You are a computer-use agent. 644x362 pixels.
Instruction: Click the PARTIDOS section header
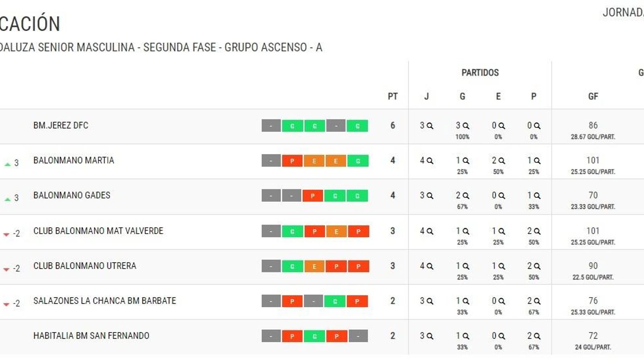point(480,73)
